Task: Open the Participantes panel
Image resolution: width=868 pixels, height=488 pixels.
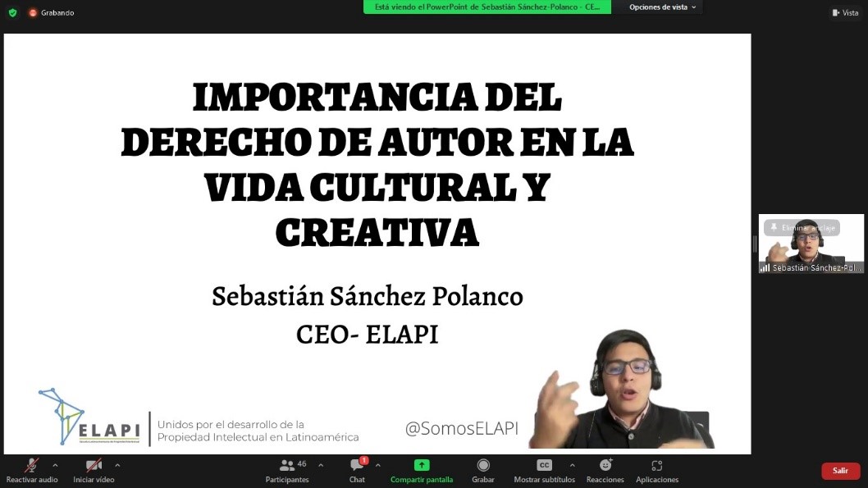Action: click(287, 470)
